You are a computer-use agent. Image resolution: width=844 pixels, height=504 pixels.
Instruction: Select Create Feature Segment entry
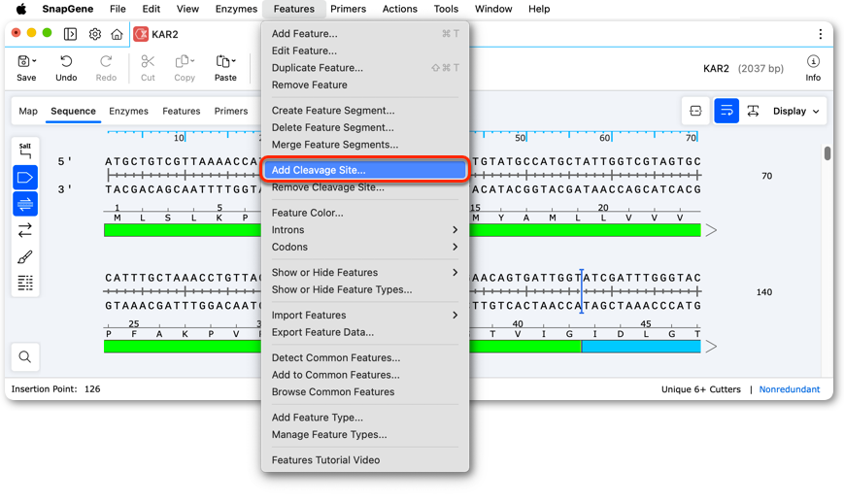click(365, 111)
